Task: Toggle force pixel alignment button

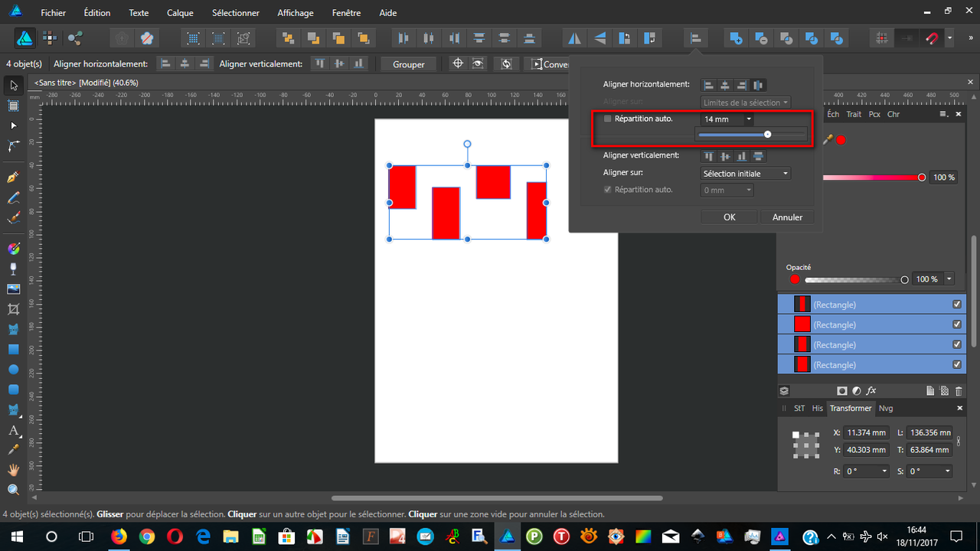Action: [x=882, y=37]
